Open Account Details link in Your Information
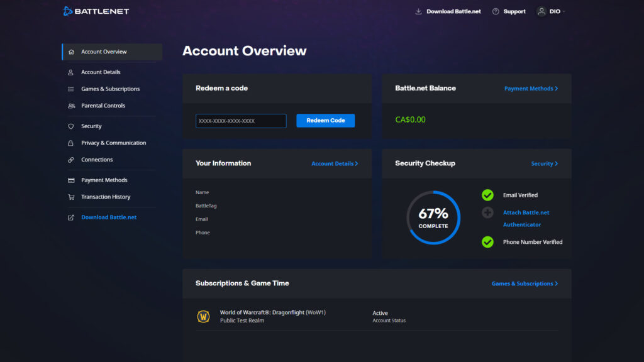This screenshot has width=644, height=362. 335,163
